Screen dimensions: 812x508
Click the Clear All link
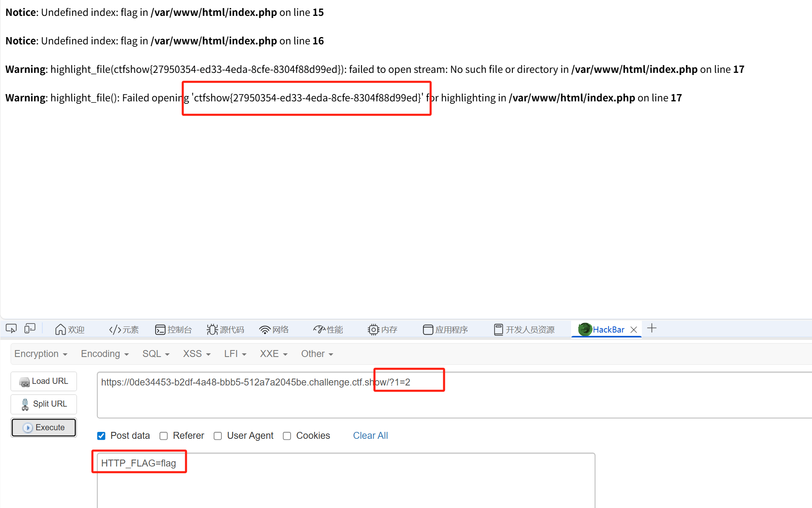370,436
